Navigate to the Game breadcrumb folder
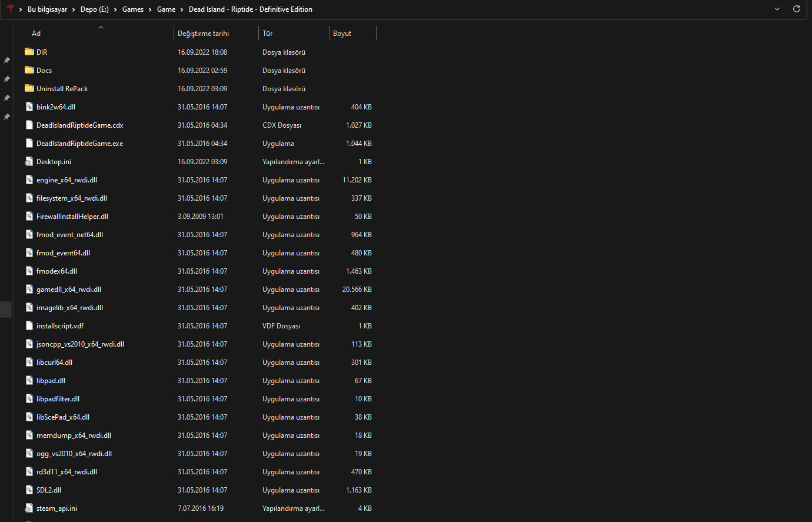The height and width of the screenshot is (522, 812). point(166,9)
